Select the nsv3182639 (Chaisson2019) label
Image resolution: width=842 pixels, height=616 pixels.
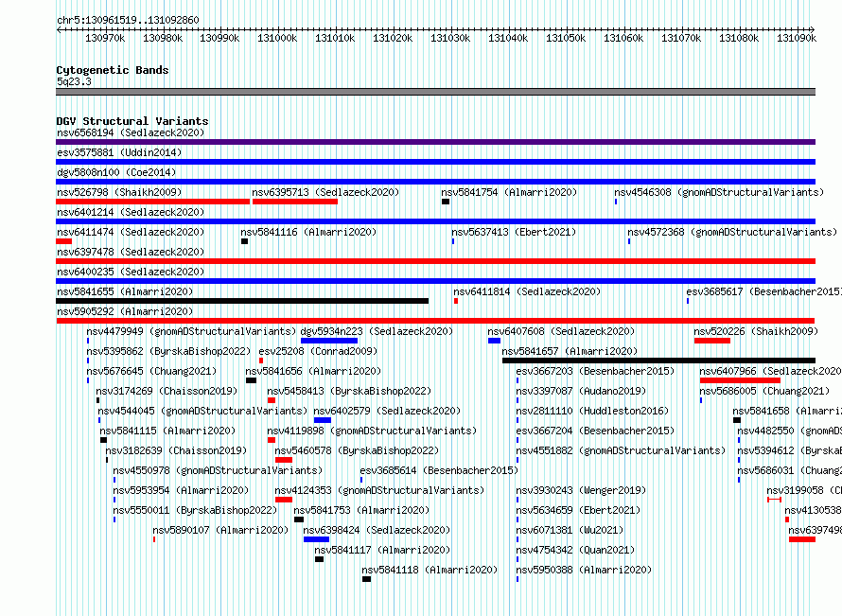pyautogui.click(x=176, y=450)
